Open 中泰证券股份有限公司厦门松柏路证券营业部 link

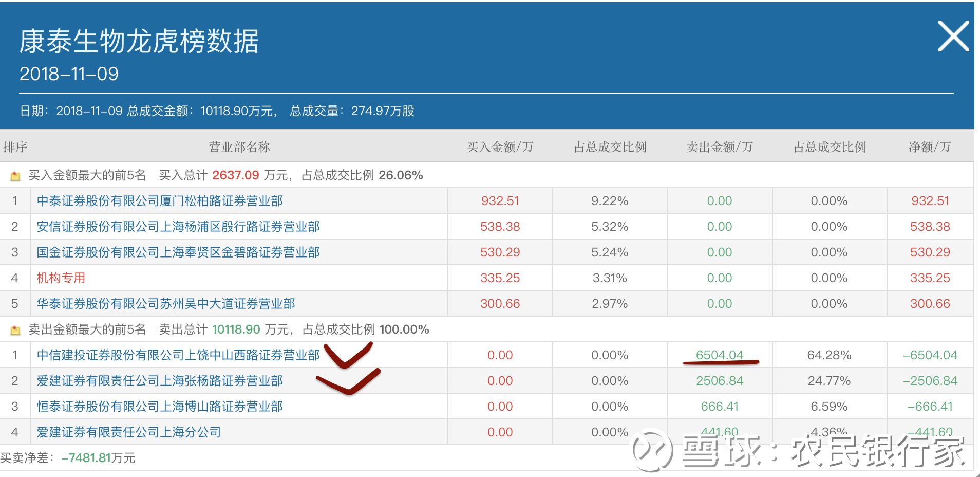pyautogui.click(x=160, y=201)
